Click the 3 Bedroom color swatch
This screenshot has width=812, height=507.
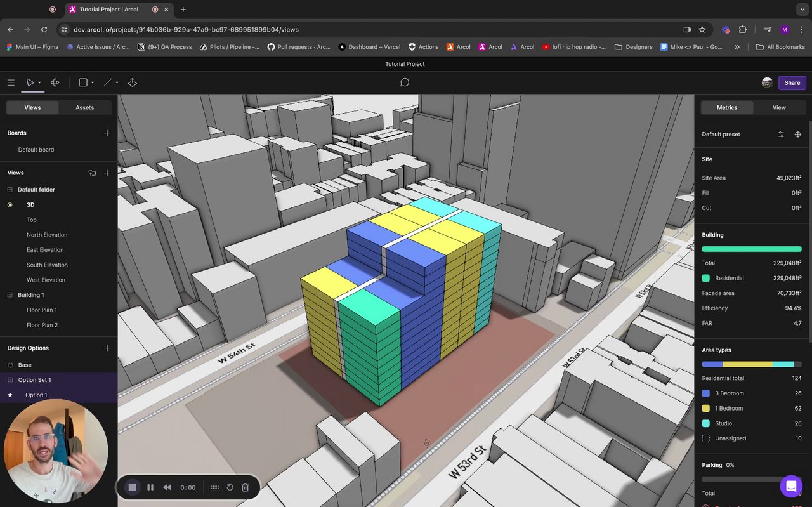pyautogui.click(x=706, y=393)
